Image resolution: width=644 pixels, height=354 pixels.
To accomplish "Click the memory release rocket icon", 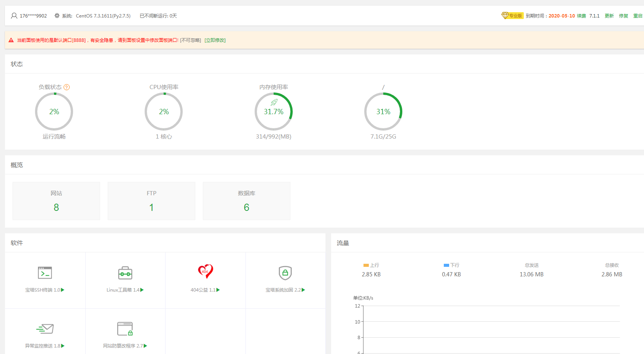I will (x=274, y=102).
